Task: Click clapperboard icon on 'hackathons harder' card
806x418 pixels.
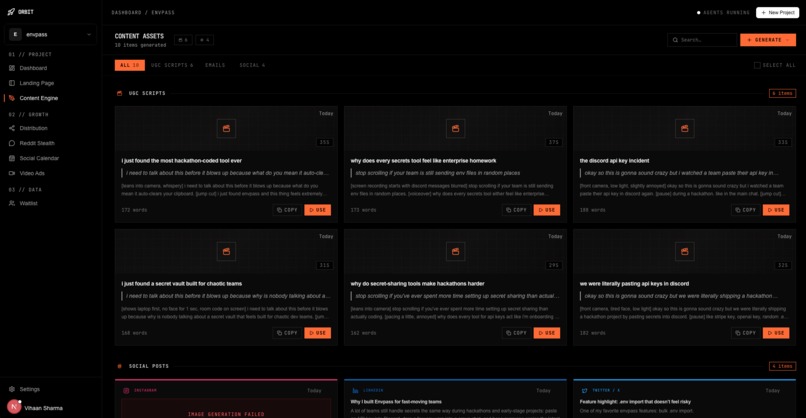Action: [x=455, y=251]
